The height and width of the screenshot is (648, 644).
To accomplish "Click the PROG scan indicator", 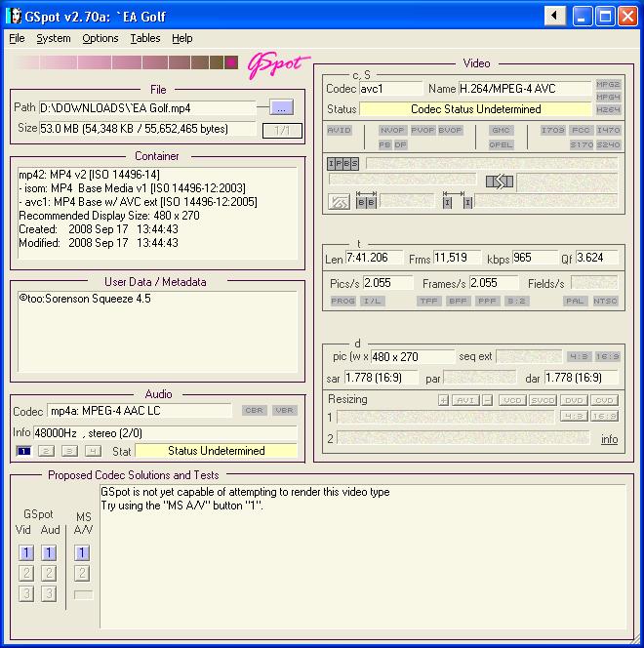I will (x=342, y=301).
